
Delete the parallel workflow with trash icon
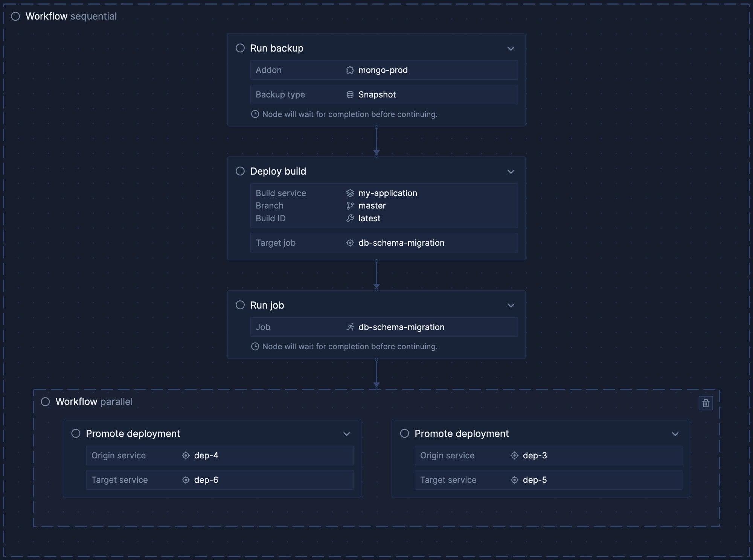coord(706,403)
